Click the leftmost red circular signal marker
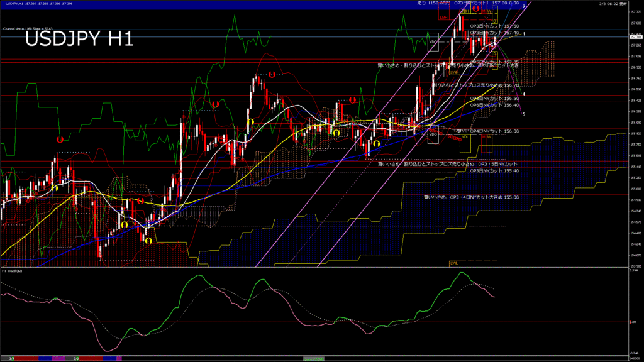 pos(61,139)
